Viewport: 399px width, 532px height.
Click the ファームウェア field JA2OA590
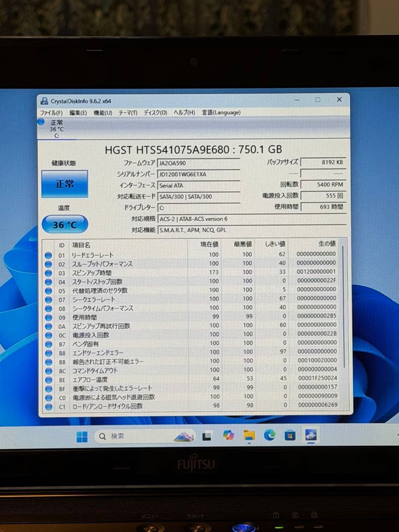[199, 163]
